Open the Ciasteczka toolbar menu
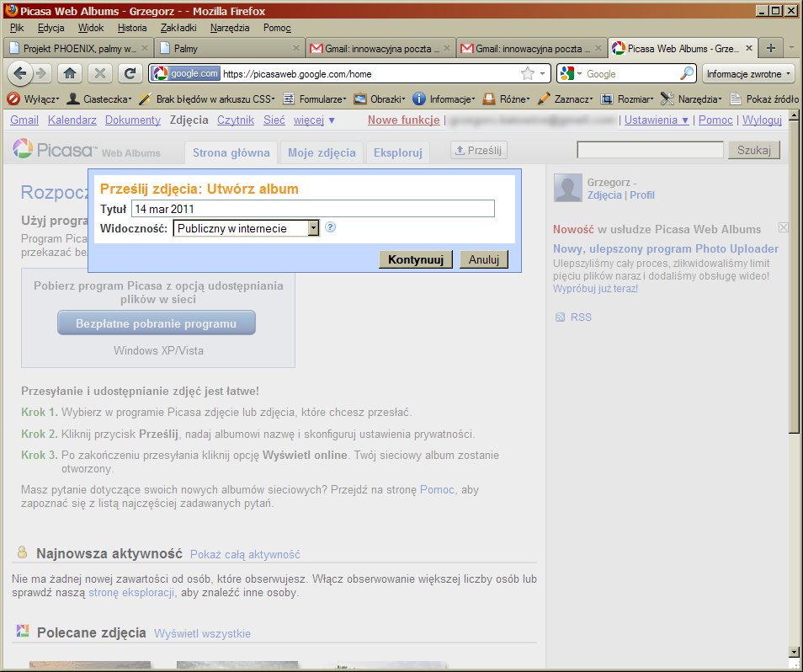Image resolution: width=803 pixels, height=672 pixels. tap(99, 99)
